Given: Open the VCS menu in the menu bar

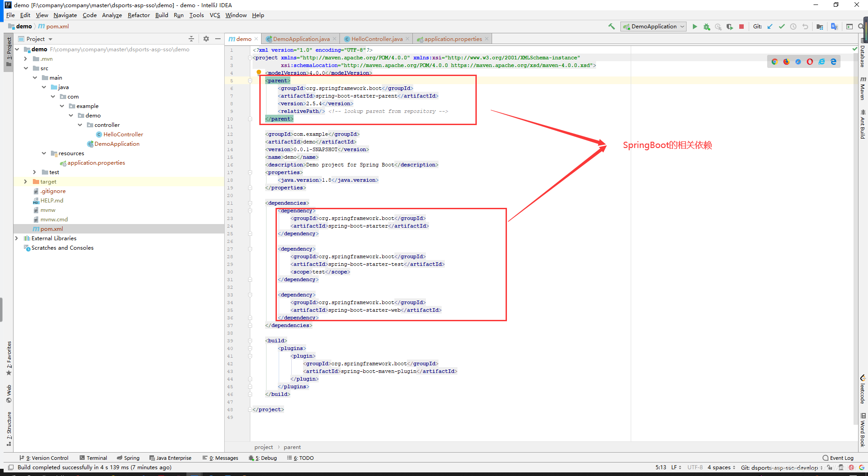Looking at the screenshot, I should pos(215,15).
